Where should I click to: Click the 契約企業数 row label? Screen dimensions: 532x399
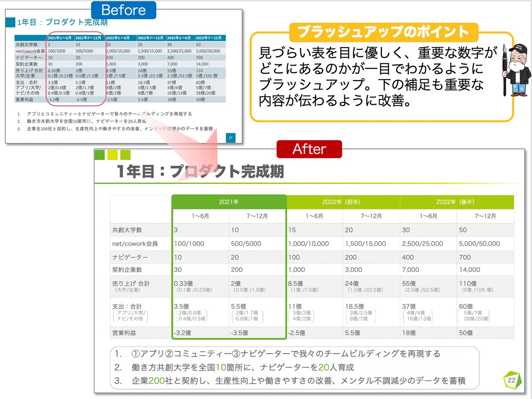coord(127,270)
